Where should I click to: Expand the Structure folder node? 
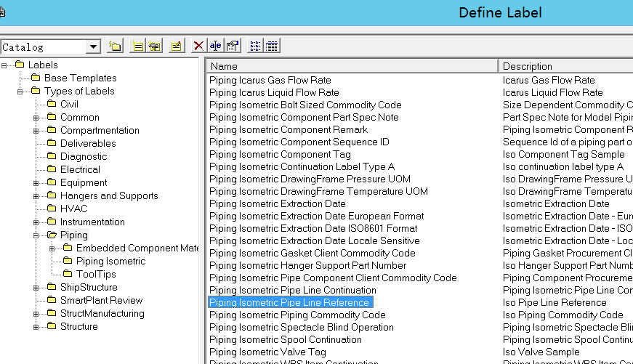point(36,327)
